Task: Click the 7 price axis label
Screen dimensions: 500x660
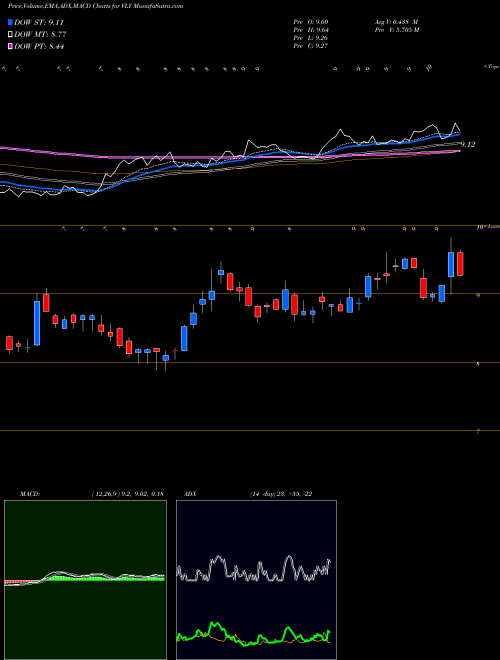Action: (x=478, y=432)
